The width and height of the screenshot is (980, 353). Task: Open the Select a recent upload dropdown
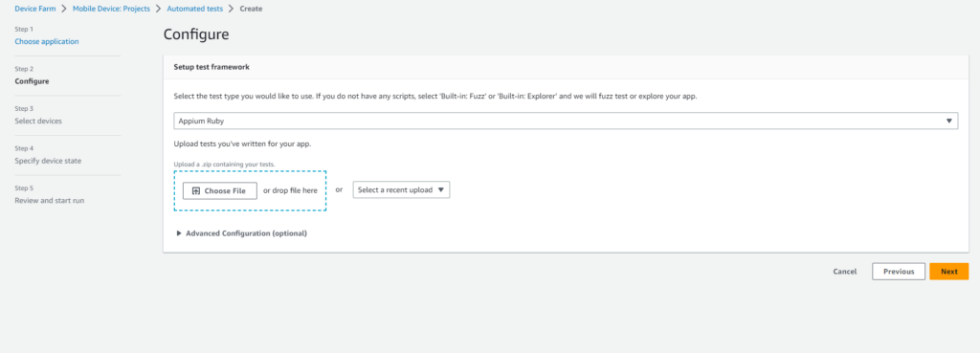click(x=401, y=190)
